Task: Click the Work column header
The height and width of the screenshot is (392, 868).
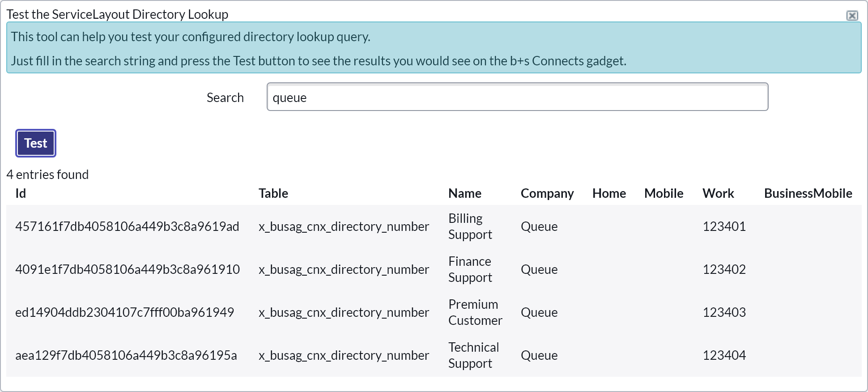Action: click(718, 193)
